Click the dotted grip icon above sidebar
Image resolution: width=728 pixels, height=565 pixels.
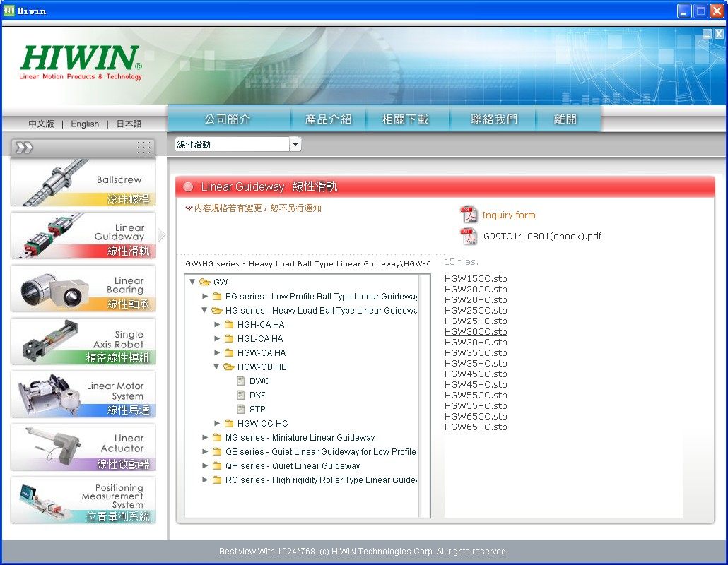(143, 148)
